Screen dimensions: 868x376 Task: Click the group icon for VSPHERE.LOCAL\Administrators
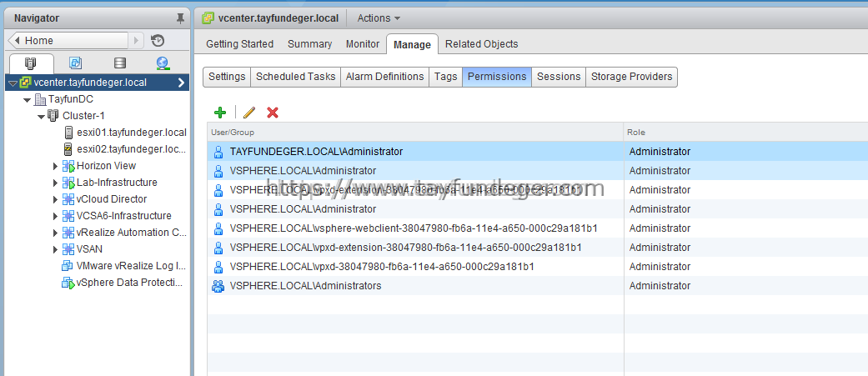pos(218,286)
